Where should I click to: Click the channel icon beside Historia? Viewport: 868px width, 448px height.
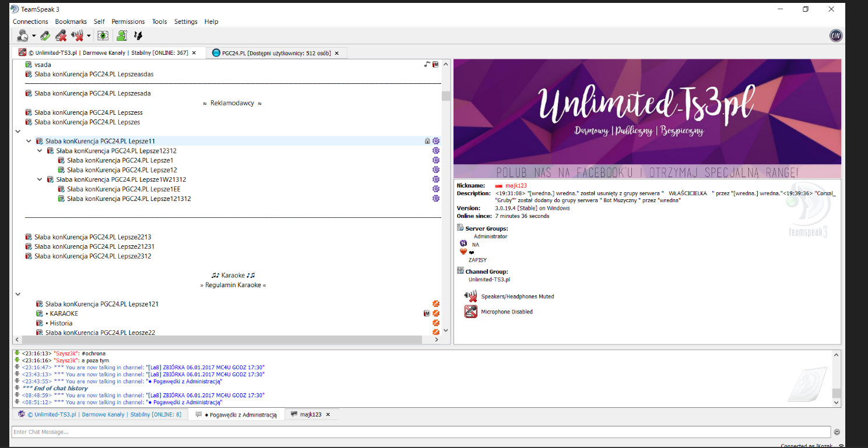coord(40,323)
